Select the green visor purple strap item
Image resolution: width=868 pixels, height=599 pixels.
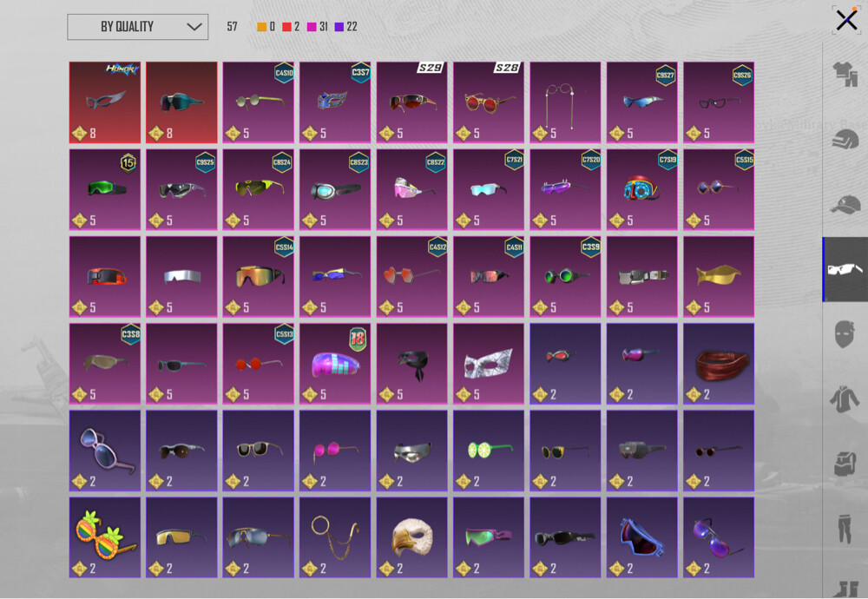[489, 537]
